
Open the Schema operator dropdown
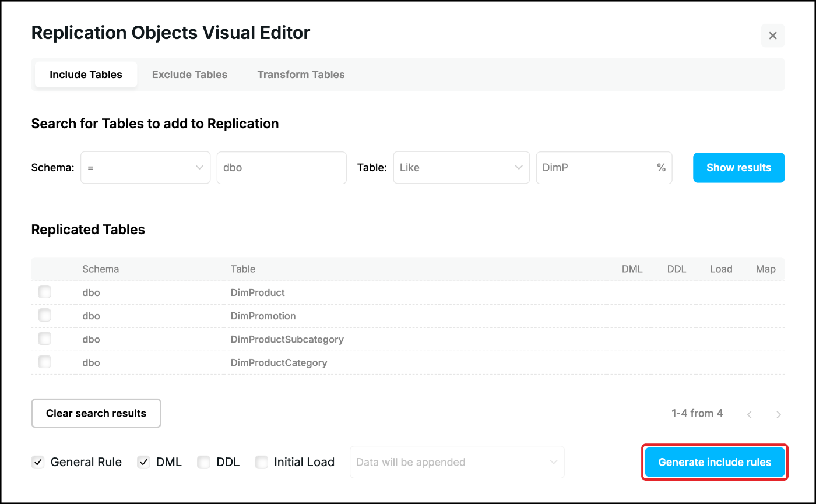coord(145,168)
